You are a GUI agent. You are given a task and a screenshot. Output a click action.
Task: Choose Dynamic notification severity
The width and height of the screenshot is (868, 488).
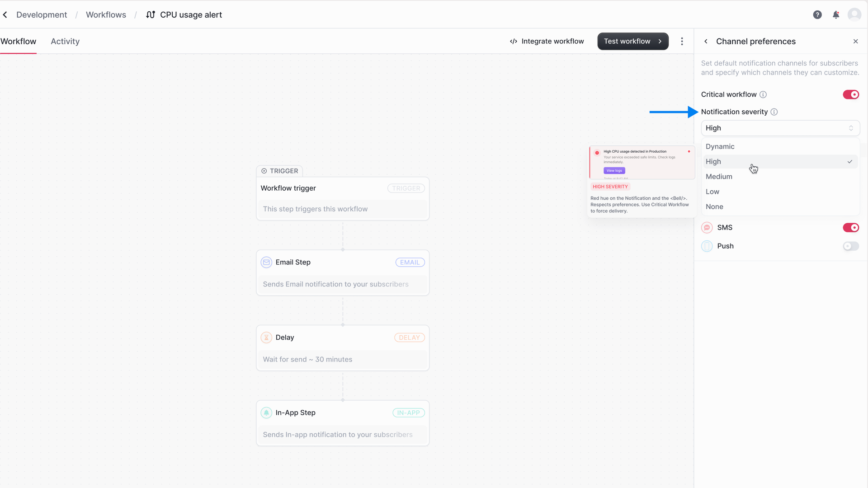coord(720,146)
